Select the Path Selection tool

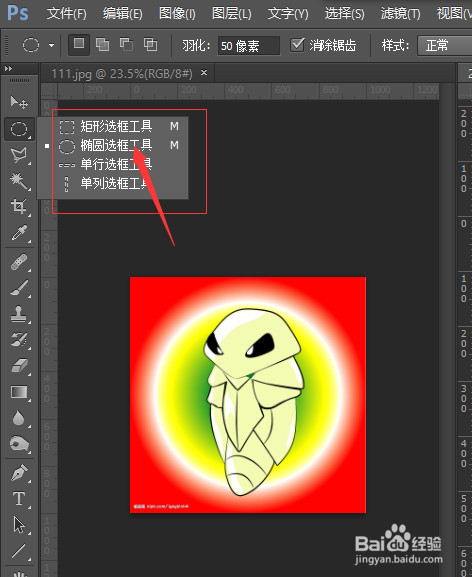point(19,525)
